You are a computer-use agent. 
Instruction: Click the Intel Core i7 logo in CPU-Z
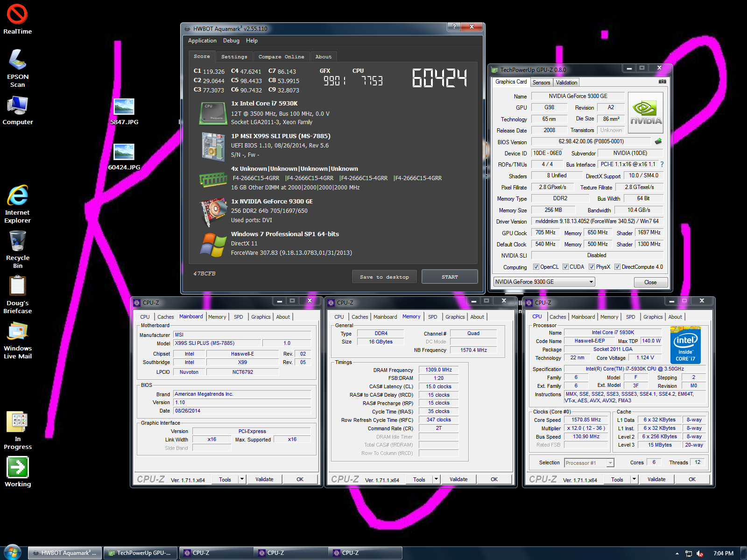coord(685,345)
